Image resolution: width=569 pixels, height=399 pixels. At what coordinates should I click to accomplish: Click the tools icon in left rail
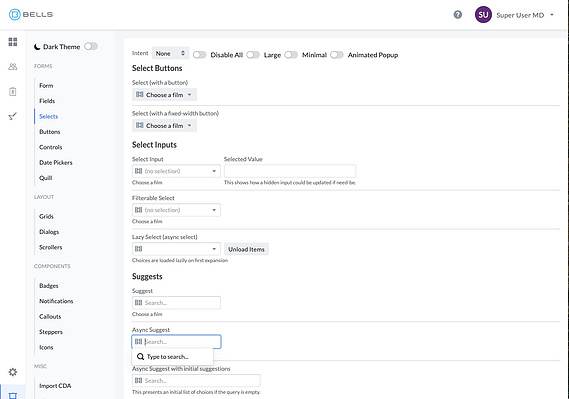(13, 116)
